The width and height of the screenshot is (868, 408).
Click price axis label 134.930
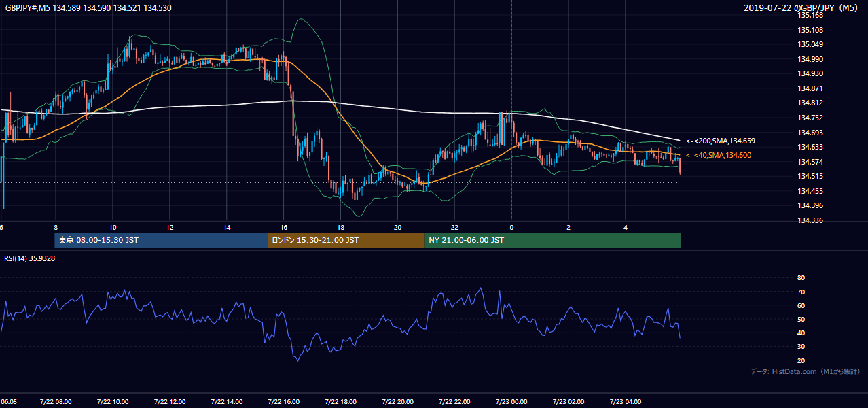tap(810, 73)
